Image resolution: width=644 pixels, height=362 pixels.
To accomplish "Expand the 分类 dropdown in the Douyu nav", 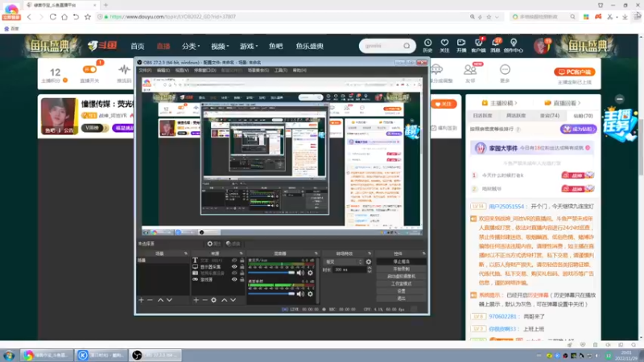I will [191, 46].
